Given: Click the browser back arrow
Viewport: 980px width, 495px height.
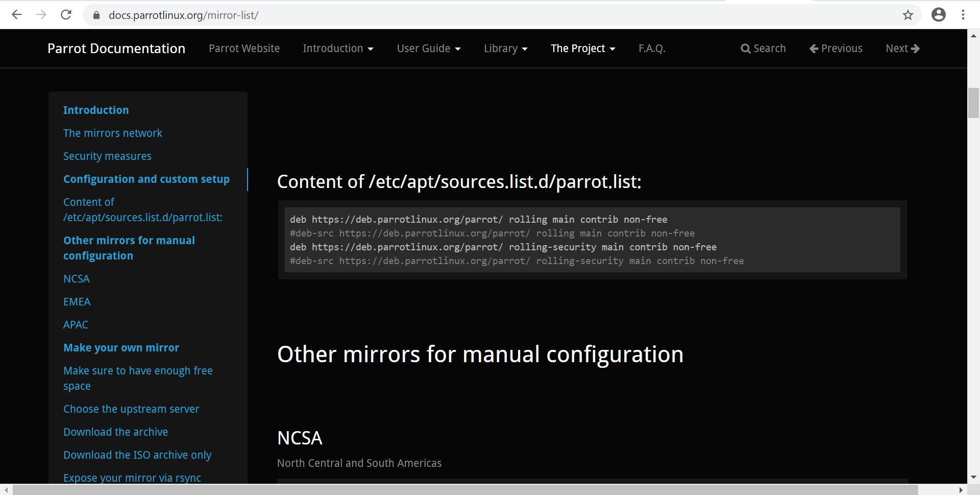Looking at the screenshot, I should click(17, 15).
